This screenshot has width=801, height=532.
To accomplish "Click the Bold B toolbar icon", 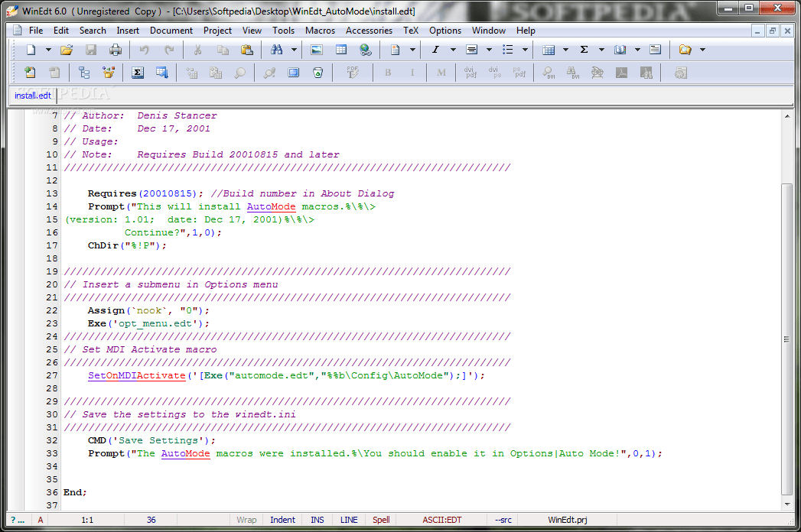I will [x=388, y=73].
